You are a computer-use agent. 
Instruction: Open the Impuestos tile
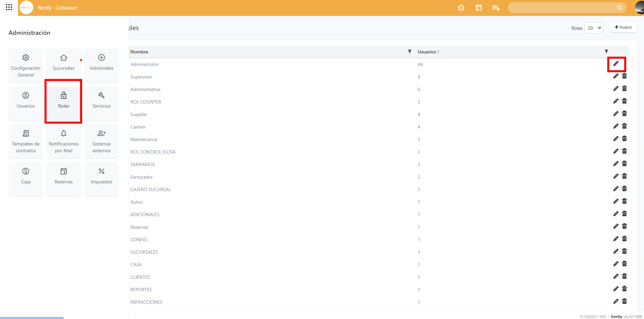tap(102, 176)
